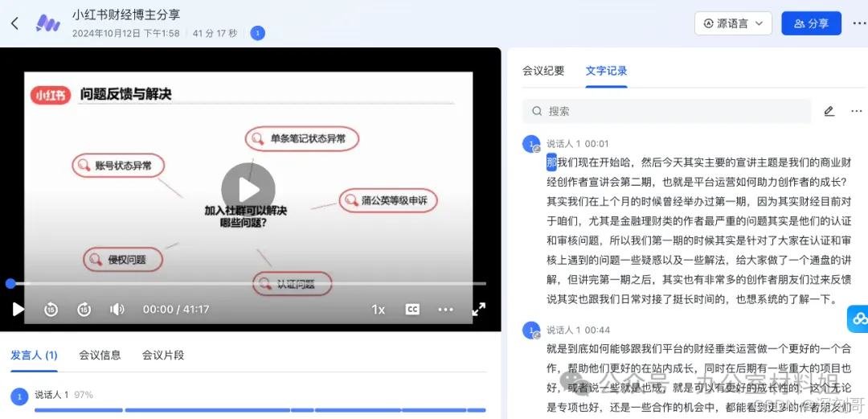Viewport: 868px width, 419px height.
Task: Click 说话人 1 avatar in speaker list
Action: (19, 396)
